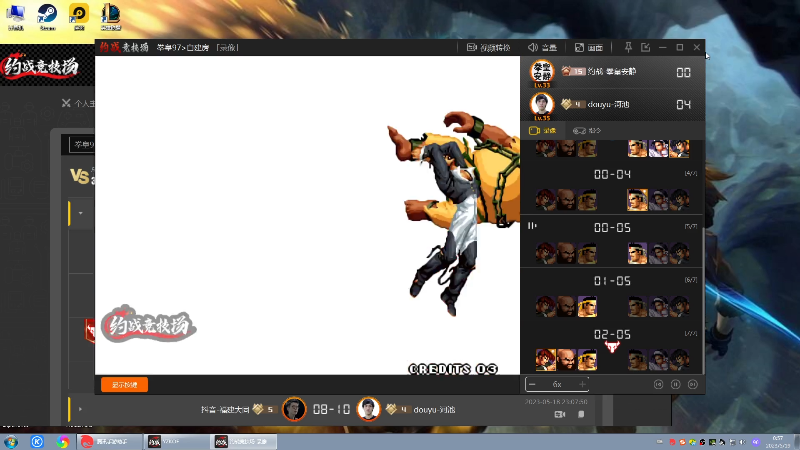Click the document icon on match row
Screen dimensions: 800x450
point(581,414)
